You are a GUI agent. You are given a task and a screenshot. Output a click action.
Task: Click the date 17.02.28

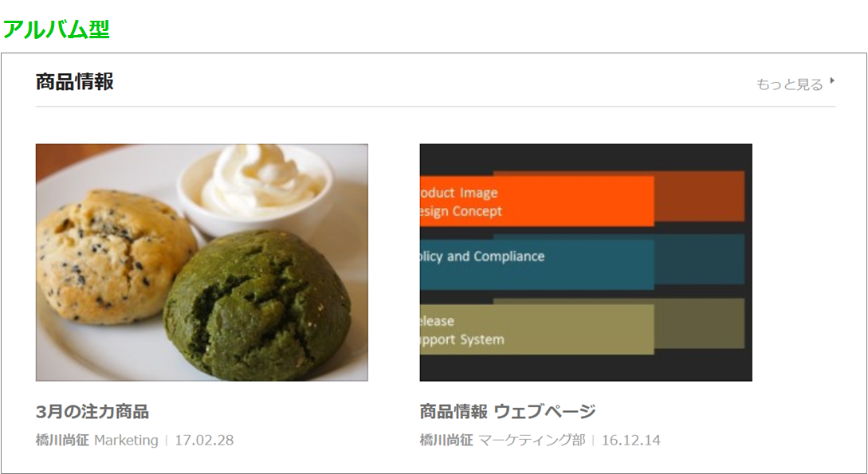click(x=204, y=441)
